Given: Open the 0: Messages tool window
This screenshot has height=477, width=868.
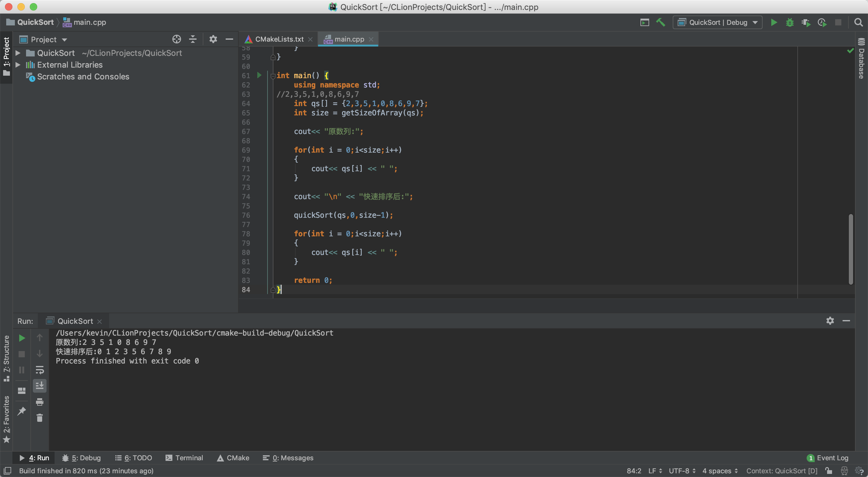Looking at the screenshot, I should pos(288,458).
